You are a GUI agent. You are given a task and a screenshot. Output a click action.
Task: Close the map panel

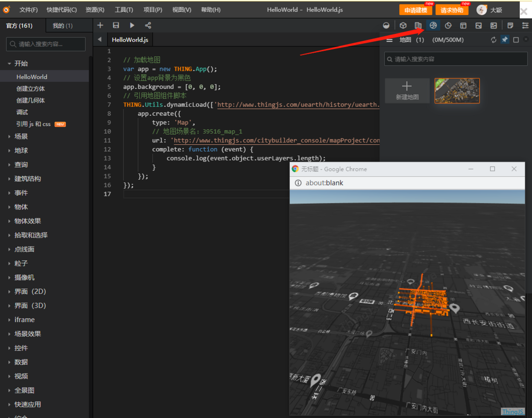(526, 39)
